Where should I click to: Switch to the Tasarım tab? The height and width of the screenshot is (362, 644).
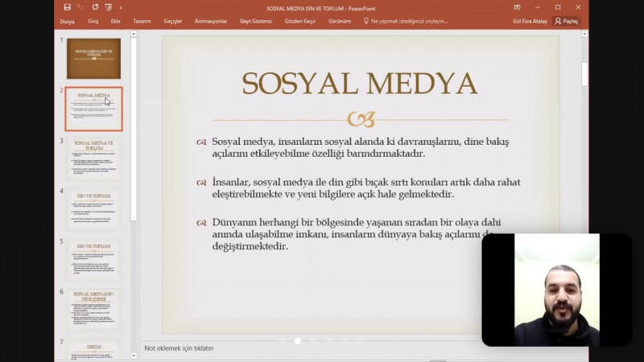[x=142, y=21]
